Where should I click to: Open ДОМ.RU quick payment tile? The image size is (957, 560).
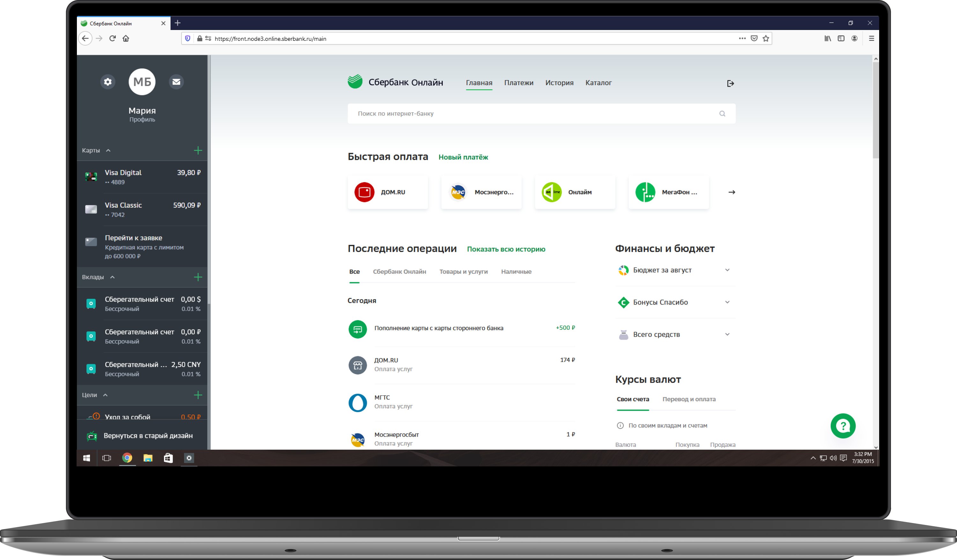388,192
